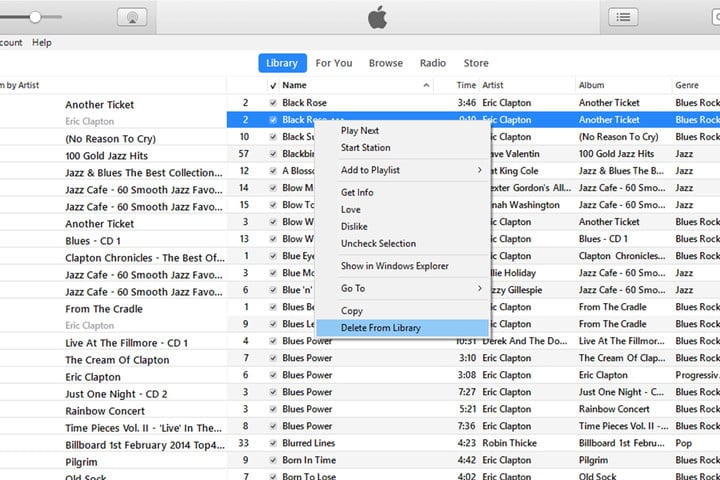This screenshot has width=720, height=480.
Task: Select Delete From Library
Action: [402, 328]
